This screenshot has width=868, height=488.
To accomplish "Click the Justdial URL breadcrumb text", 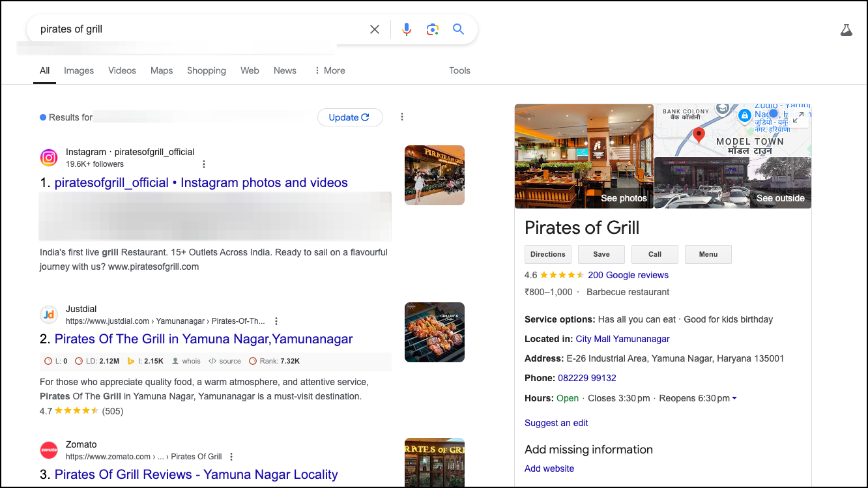I will [x=166, y=321].
